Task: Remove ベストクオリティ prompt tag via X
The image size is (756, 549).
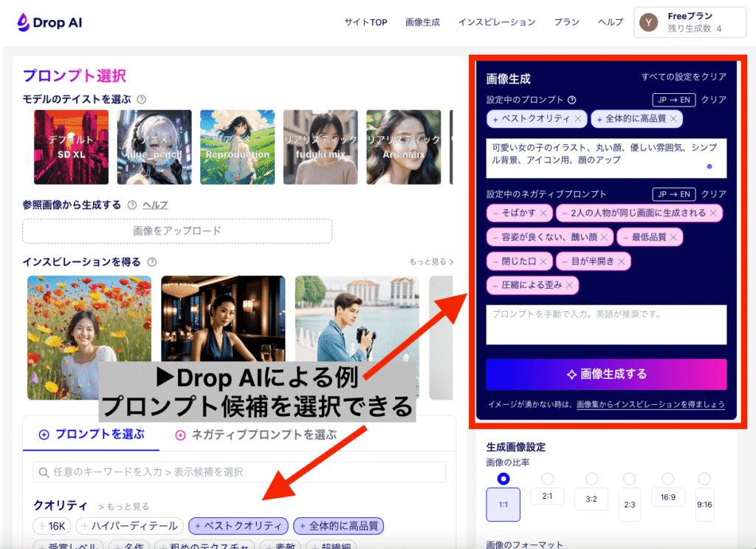Action: (577, 119)
